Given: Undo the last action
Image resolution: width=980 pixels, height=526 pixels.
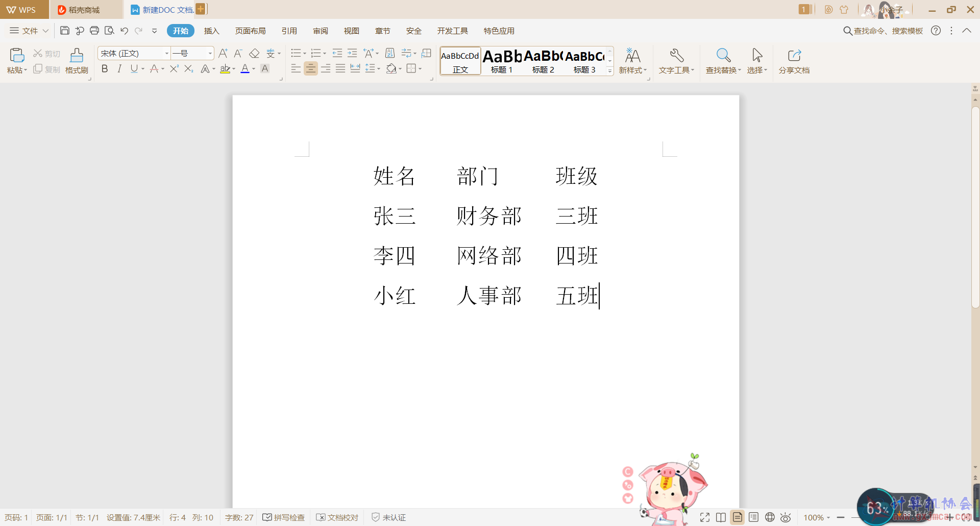Looking at the screenshot, I should click(124, 31).
